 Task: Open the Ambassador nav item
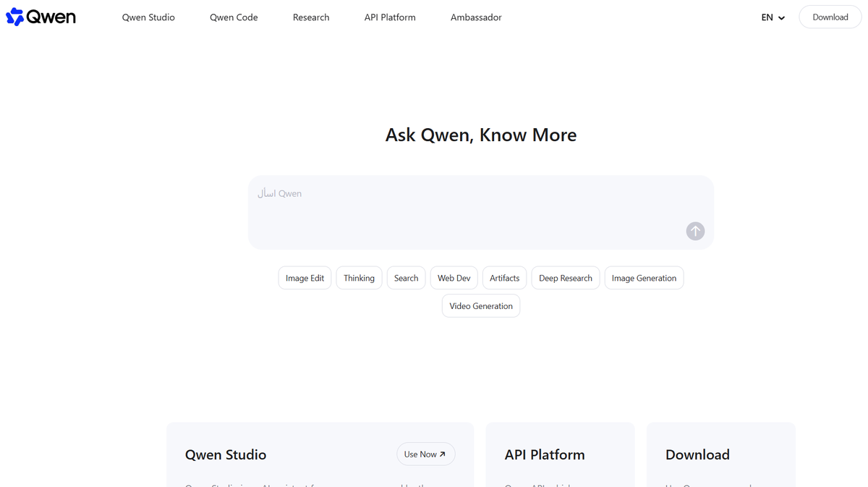(476, 17)
